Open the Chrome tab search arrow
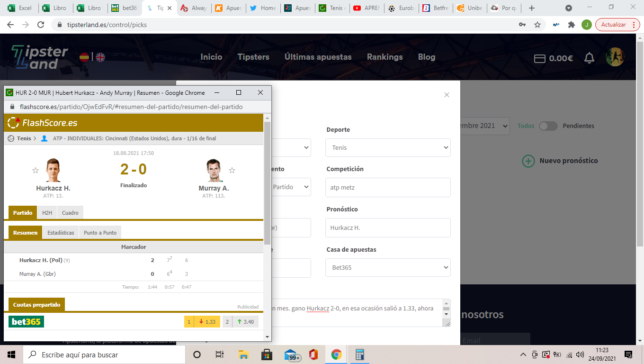This screenshot has width=644, height=364. 569,8
